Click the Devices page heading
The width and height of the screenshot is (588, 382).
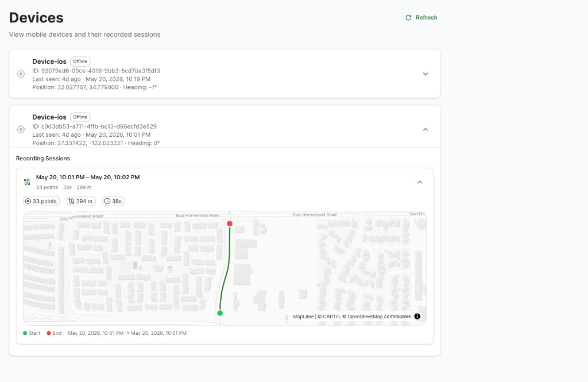tap(36, 18)
